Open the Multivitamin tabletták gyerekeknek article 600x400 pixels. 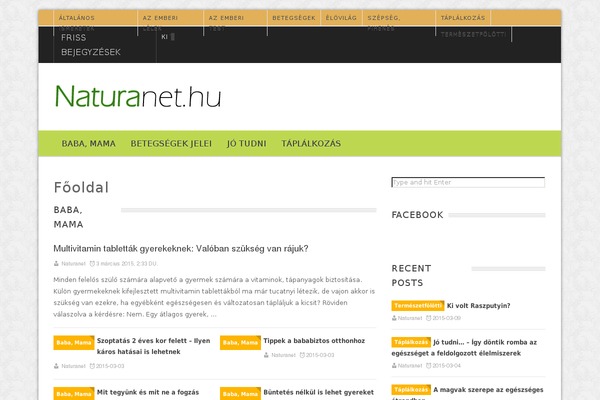point(181,249)
